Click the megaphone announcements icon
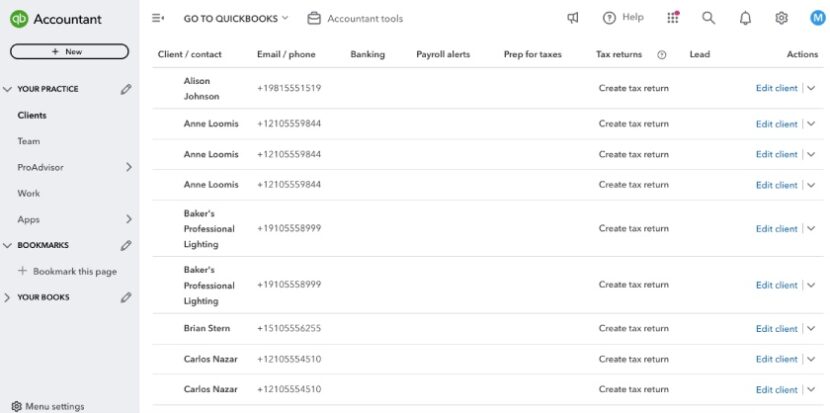 pos(573,18)
